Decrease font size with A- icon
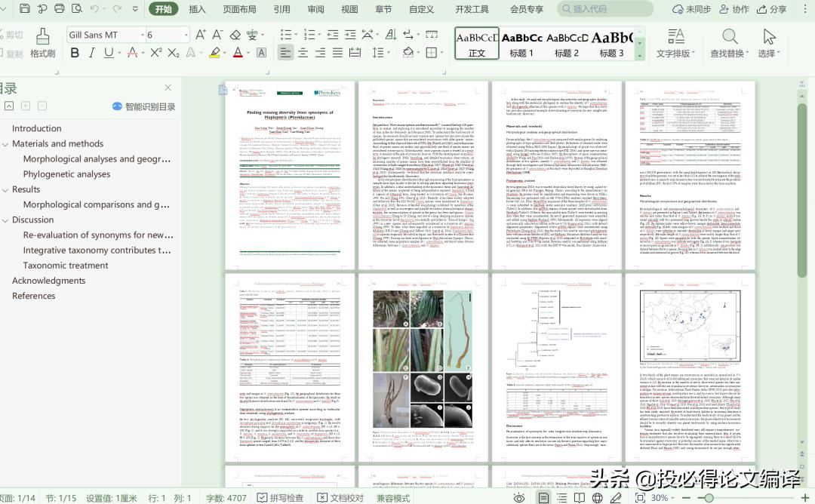This screenshot has width=815, height=504. point(218,35)
